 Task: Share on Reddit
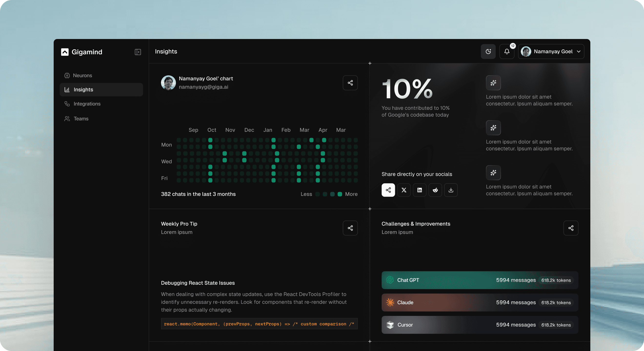point(435,190)
